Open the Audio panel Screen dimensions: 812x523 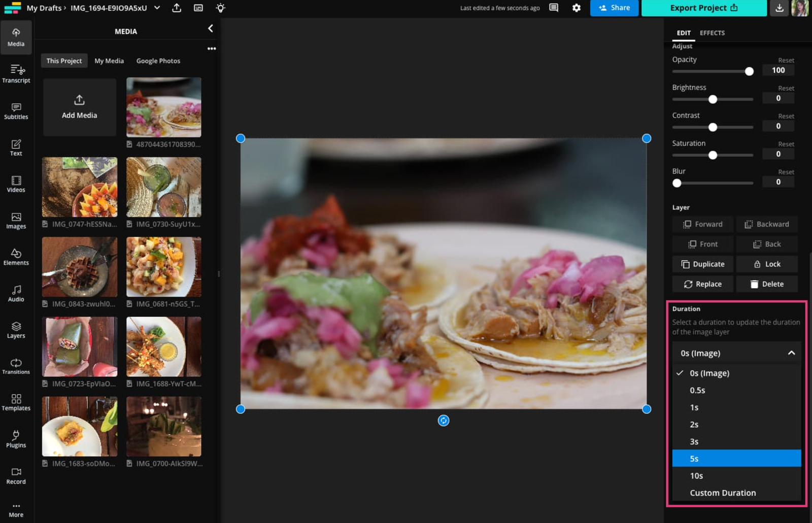[16, 293]
